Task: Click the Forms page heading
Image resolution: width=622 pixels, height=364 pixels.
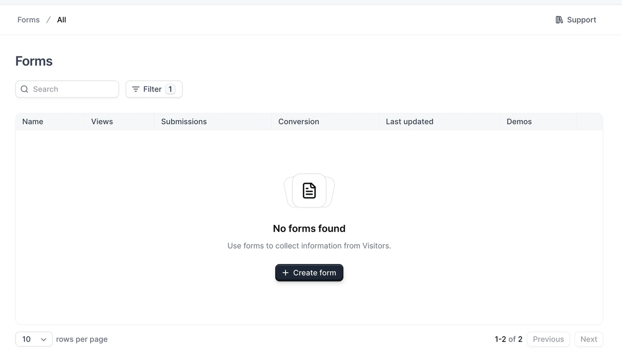Action: pos(34,61)
